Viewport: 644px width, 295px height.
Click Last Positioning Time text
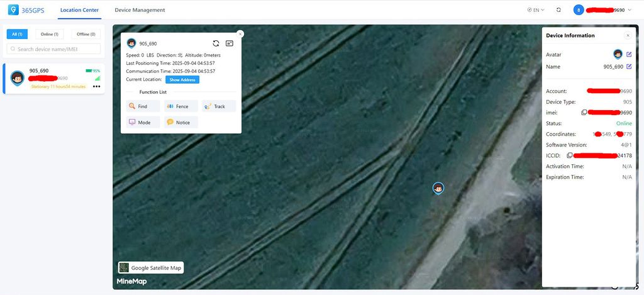point(170,63)
